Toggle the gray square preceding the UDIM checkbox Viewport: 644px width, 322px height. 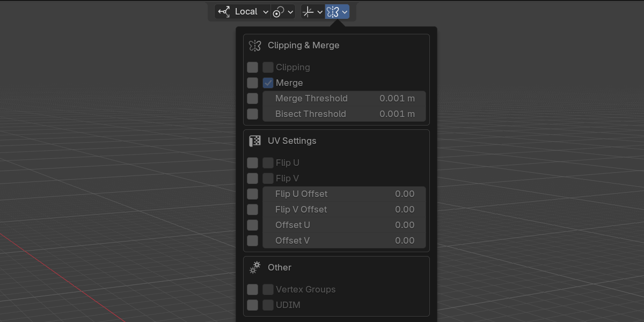(x=253, y=305)
